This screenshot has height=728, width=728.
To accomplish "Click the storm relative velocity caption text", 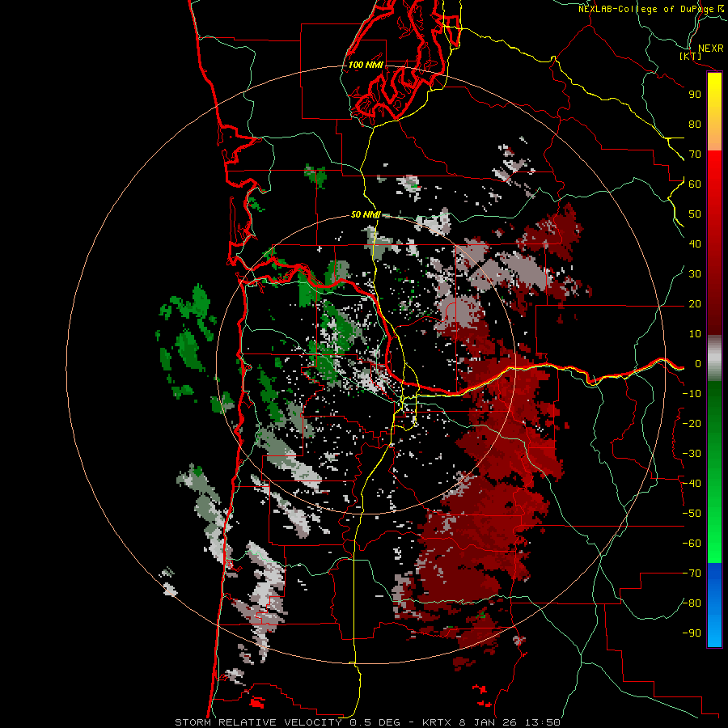I will (x=367, y=722).
